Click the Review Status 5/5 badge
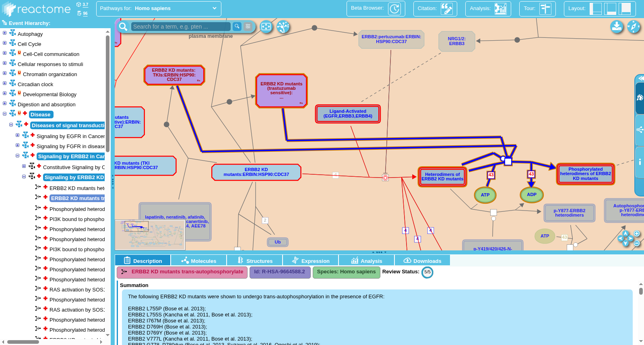The image size is (644, 345). pyautogui.click(x=427, y=272)
